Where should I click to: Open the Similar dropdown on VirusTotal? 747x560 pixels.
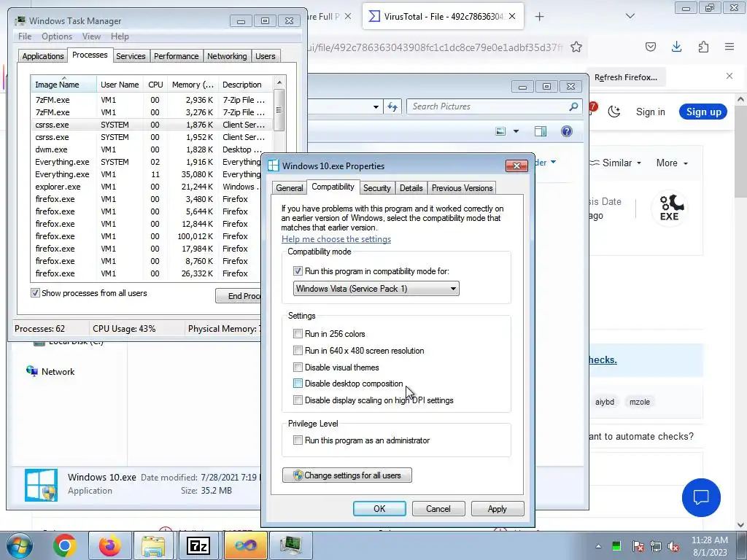pyautogui.click(x=616, y=163)
